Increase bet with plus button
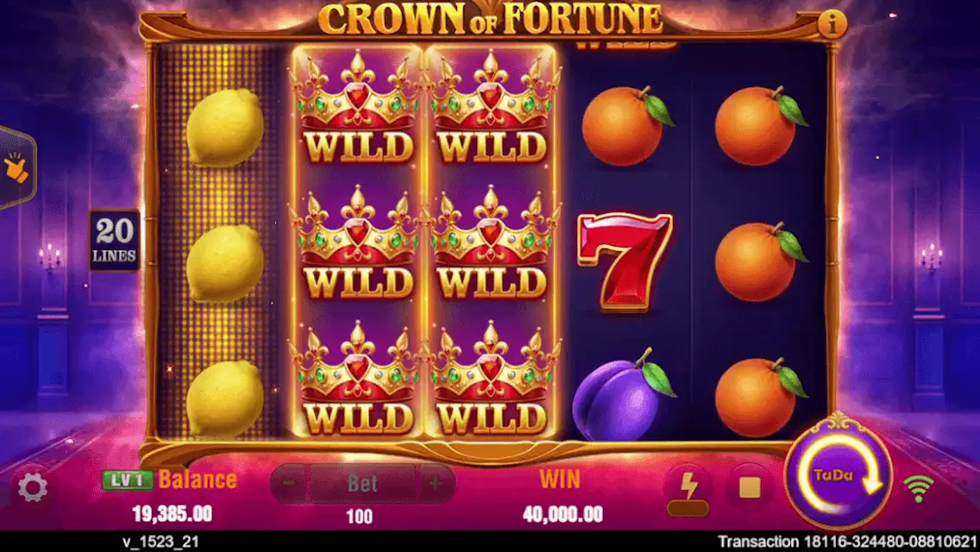Screen dimensions: 980x552 click(x=436, y=483)
